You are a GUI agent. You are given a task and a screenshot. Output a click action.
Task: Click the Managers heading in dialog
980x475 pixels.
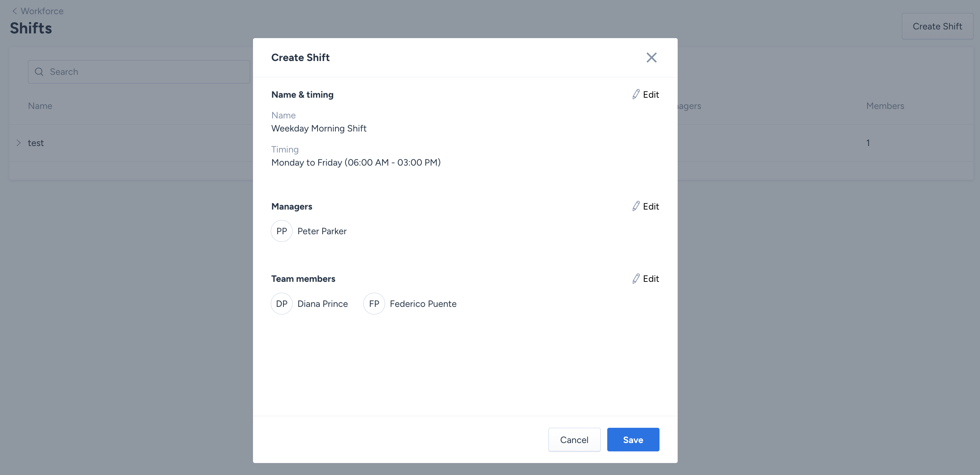click(x=292, y=206)
